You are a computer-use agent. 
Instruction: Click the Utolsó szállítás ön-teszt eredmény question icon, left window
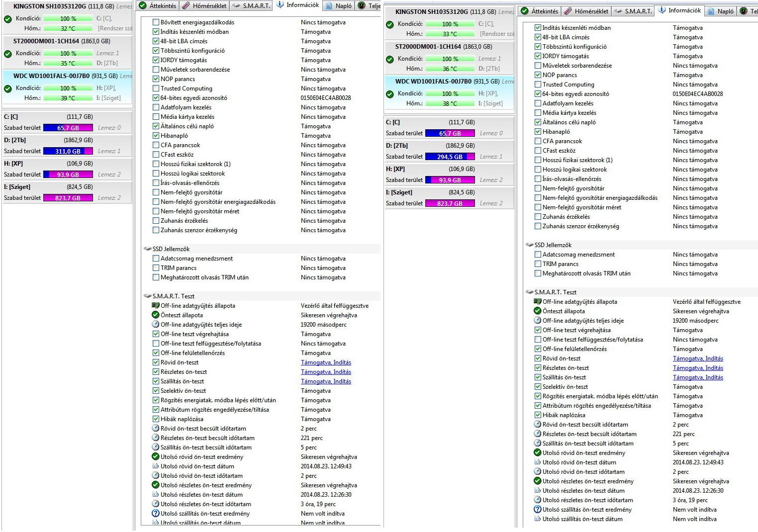pyautogui.click(x=156, y=513)
